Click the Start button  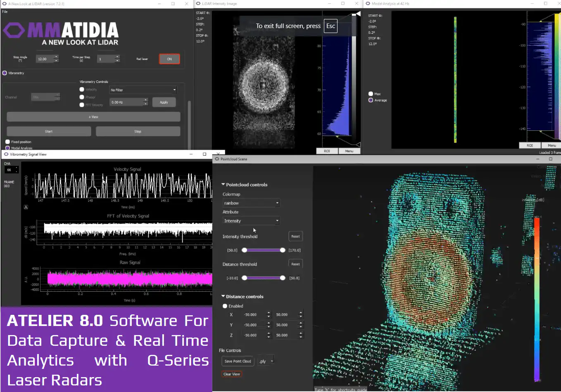click(49, 131)
